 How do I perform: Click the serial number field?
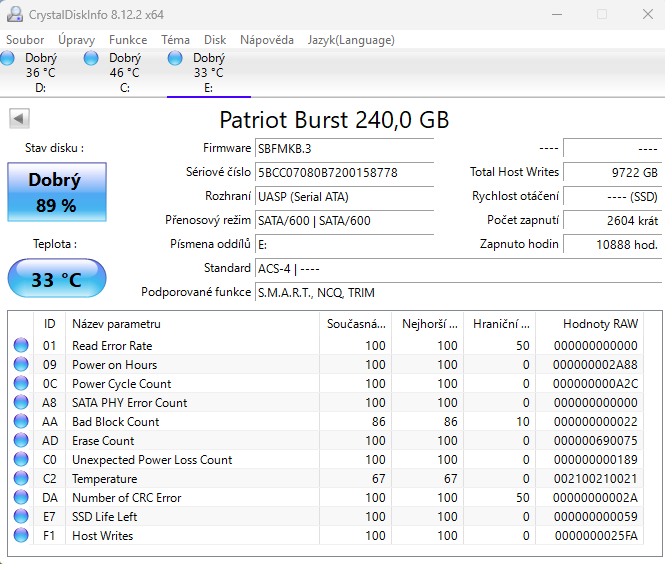tap(344, 172)
